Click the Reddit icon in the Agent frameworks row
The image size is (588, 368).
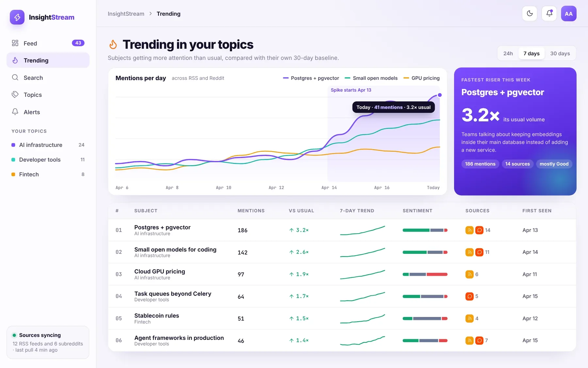[x=479, y=341]
